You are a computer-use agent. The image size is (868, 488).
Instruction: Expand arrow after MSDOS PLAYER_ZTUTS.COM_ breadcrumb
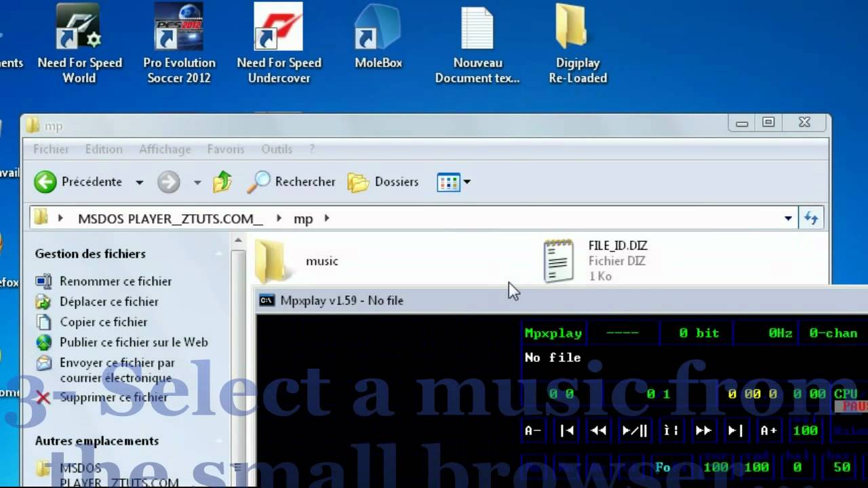tap(279, 218)
